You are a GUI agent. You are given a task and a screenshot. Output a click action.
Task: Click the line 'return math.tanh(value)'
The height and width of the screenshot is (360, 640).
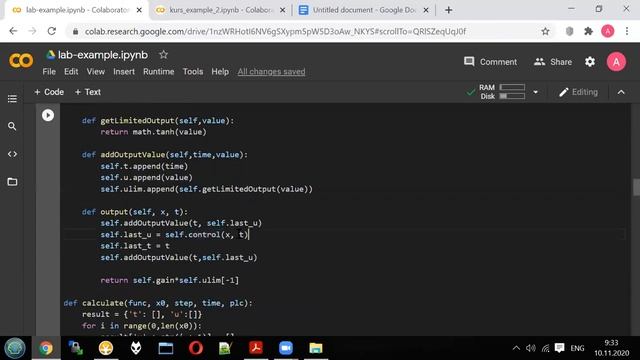pos(153,132)
